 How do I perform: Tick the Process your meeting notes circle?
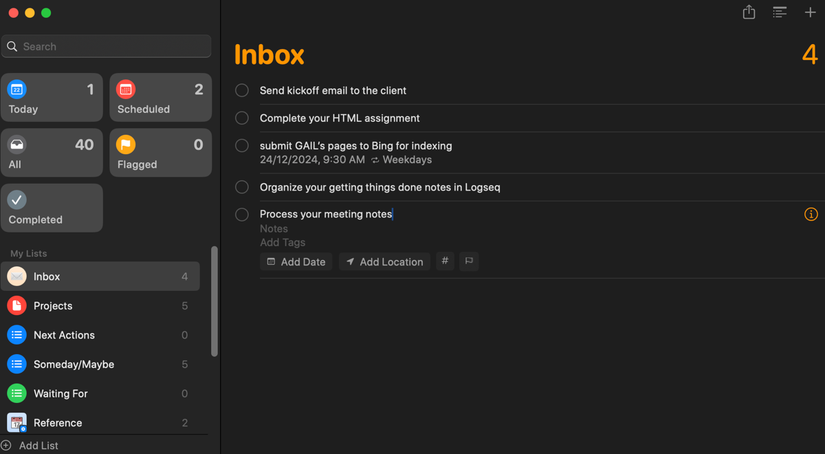click(x=242, y=215)
